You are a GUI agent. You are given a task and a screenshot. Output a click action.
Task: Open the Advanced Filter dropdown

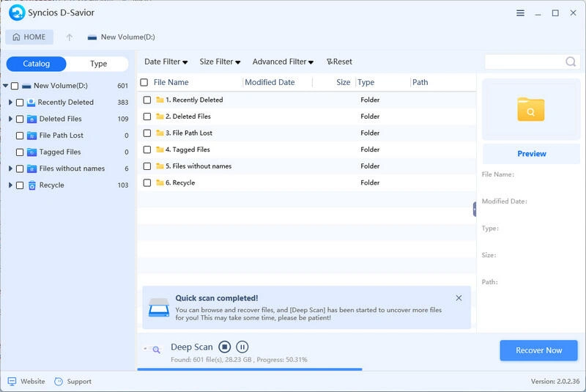pos(283,62)
